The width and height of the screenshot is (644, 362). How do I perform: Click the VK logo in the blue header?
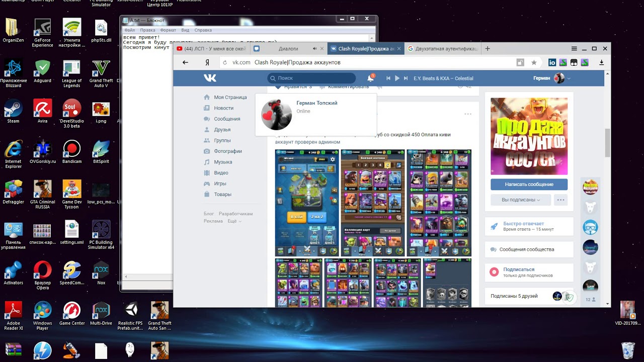(210, 78)
